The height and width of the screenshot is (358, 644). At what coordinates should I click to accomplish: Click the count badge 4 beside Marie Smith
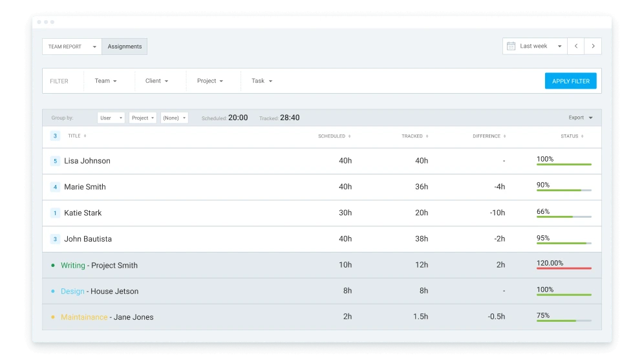pyautogui.click(x=55, y=187)
